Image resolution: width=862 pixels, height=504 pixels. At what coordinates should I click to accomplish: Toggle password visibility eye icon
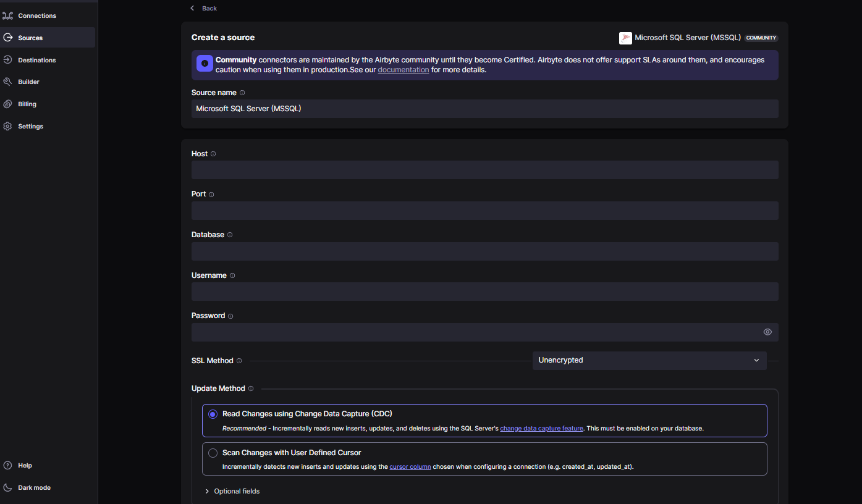pyautogui.click(x=767, y=332)
